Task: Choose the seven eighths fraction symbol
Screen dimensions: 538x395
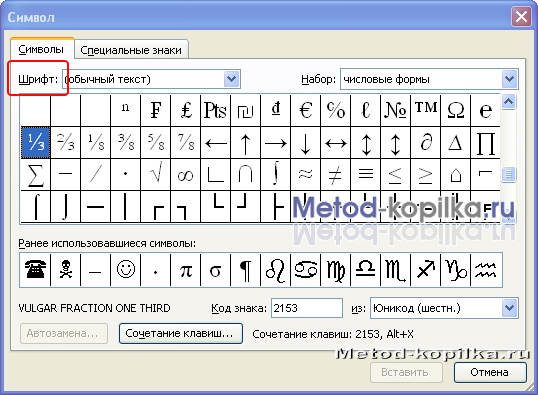Action: [x=186, y=142]
